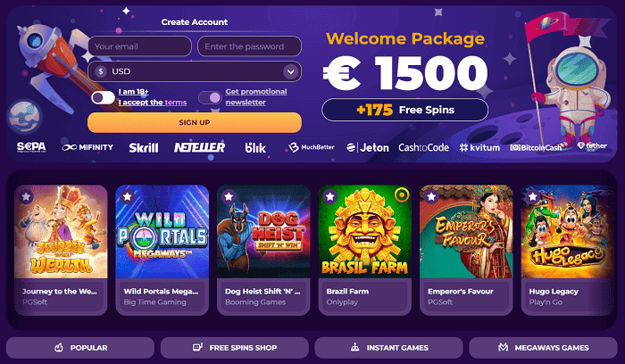625x364 pixels.
Task: Open the Popular games category
Action: tap(80, 348)
